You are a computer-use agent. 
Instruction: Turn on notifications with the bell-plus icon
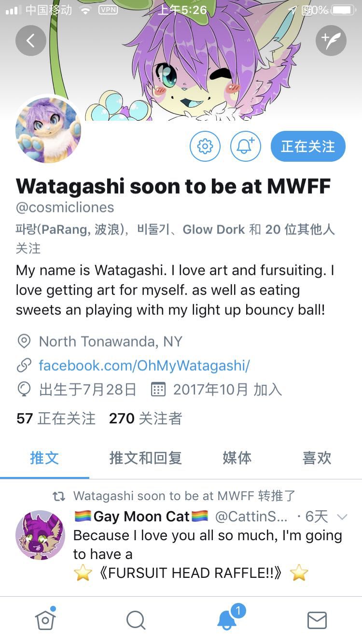(246, 146)
